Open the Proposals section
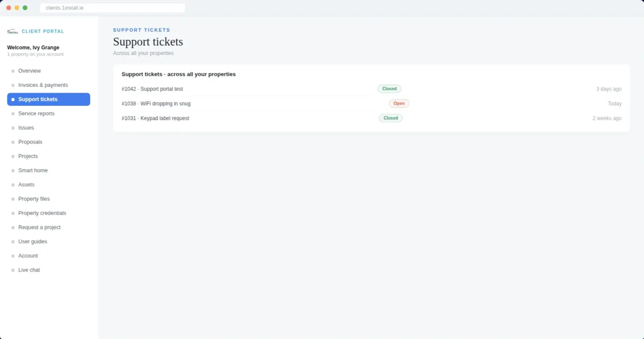The image size is (644, 339). pos(49,142)
